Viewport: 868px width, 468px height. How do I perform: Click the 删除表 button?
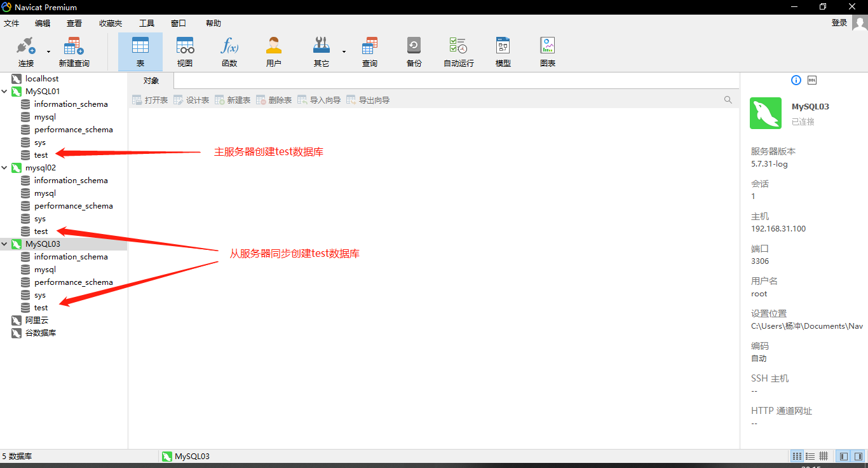(x=274, y=100)
